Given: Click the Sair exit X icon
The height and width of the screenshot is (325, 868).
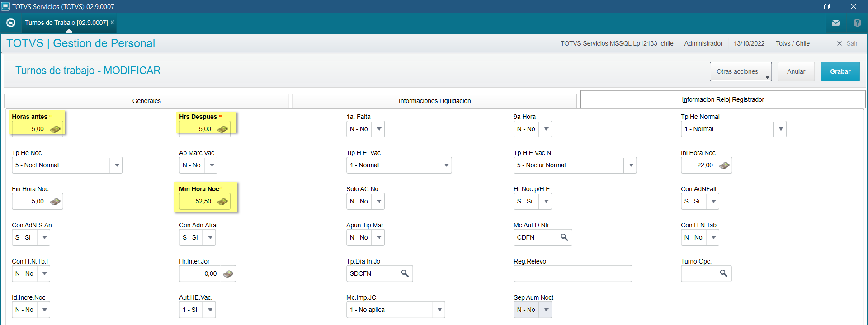Looking at the screenshot, I should [840, 43].
